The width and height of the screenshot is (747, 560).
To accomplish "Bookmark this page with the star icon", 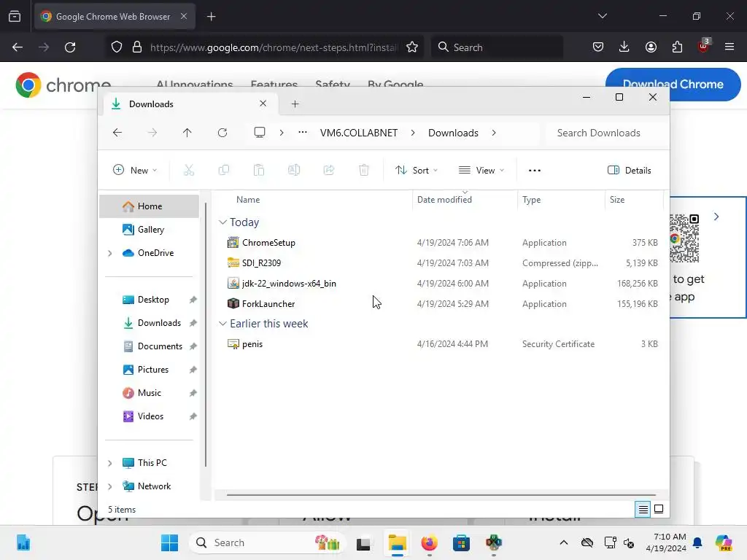I will pos(412,47).
